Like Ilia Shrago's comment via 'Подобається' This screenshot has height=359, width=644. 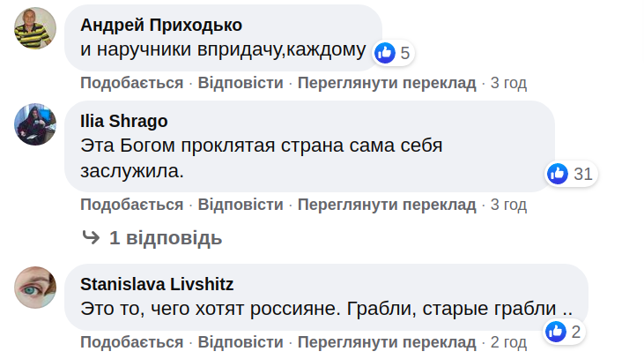132,205
